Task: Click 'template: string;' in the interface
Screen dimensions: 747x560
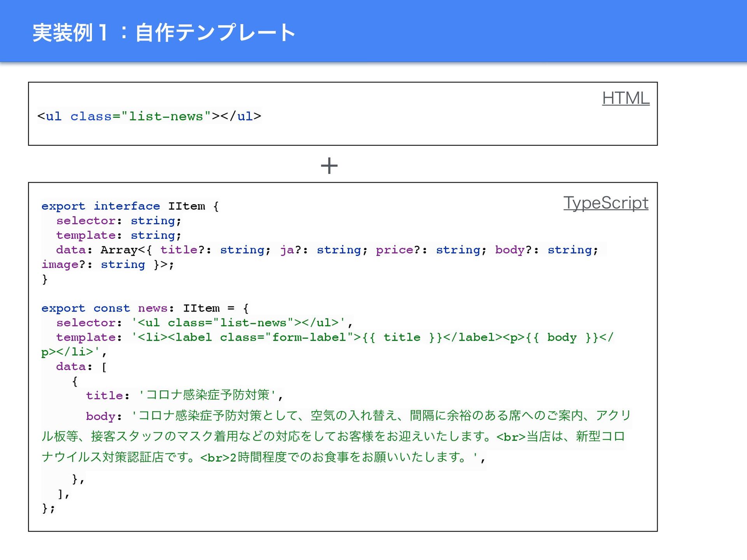Action: coord(119,235)
